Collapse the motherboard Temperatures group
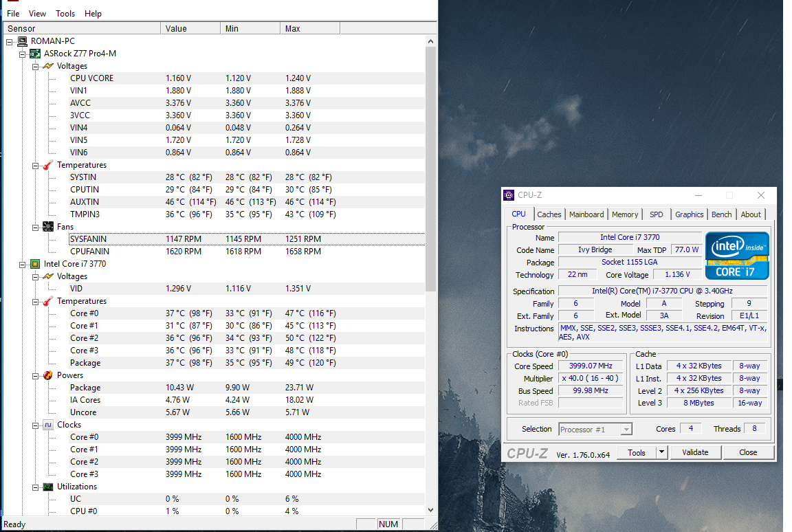The image size is (792, 532). pyautogui.click(x=35, y=166)
